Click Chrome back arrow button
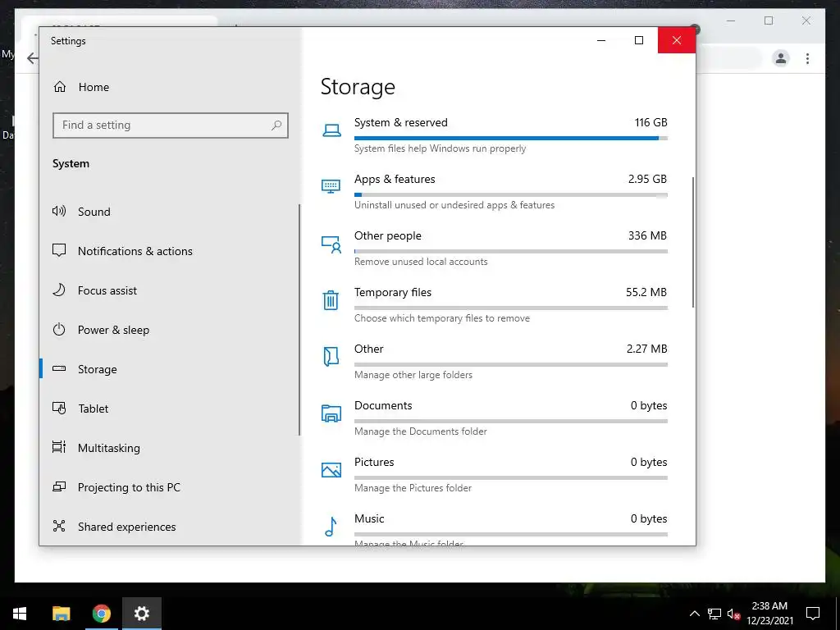 click(33, 58)
